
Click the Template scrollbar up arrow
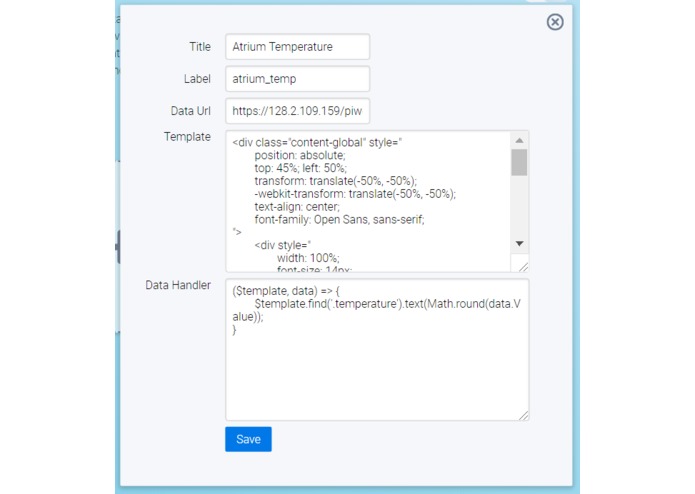coord(519,140)
